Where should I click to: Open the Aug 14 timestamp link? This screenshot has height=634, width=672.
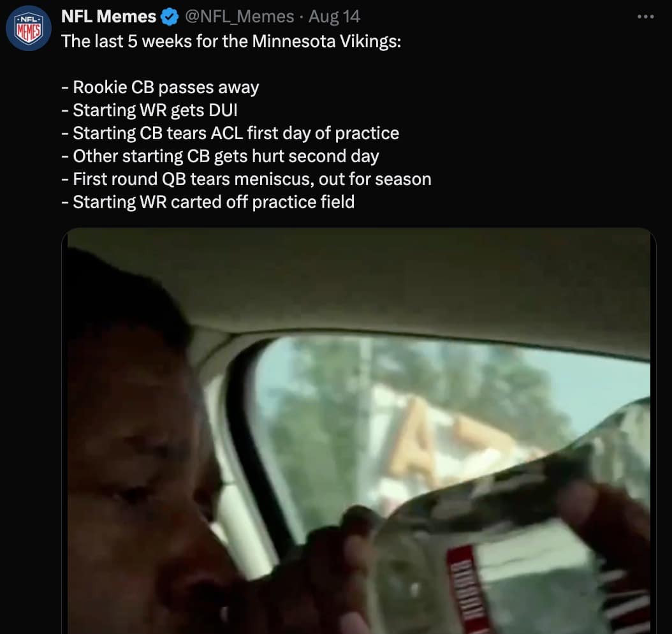pyautogui.click(x=334, y=17)
